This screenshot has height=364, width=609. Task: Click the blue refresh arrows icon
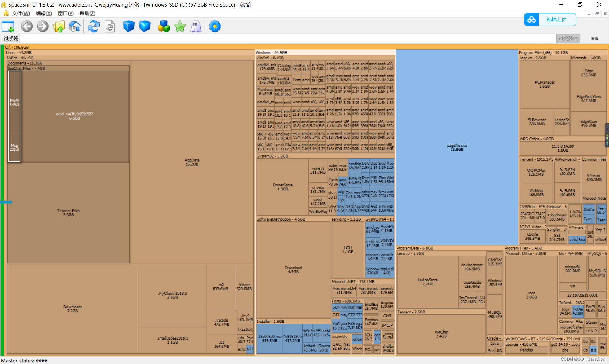94,27
